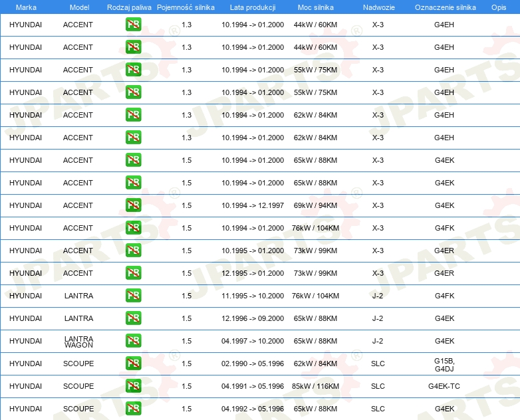Click the fuel icon in the Accent 12.1995 row

click(x=133, y=273)
